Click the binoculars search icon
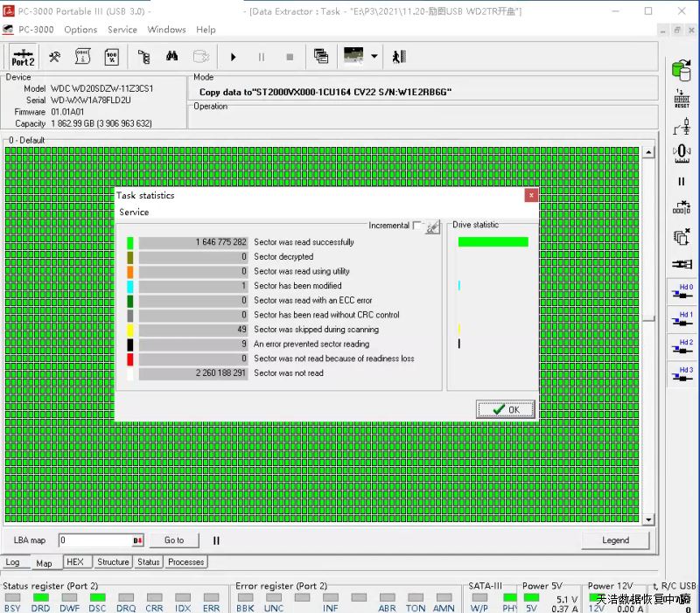This screenshot has width=700, height=613. [172, 57]
